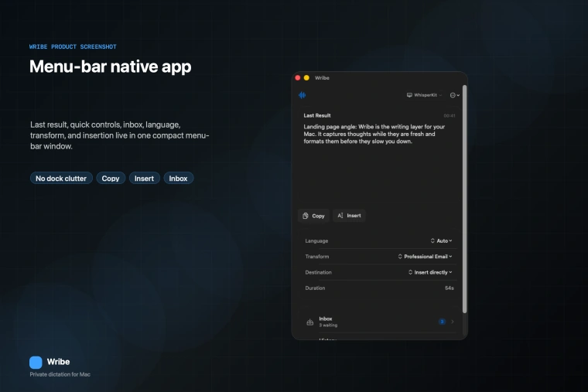Click the Duration value 54s
The image size is (588, 392).
[450, 288]
